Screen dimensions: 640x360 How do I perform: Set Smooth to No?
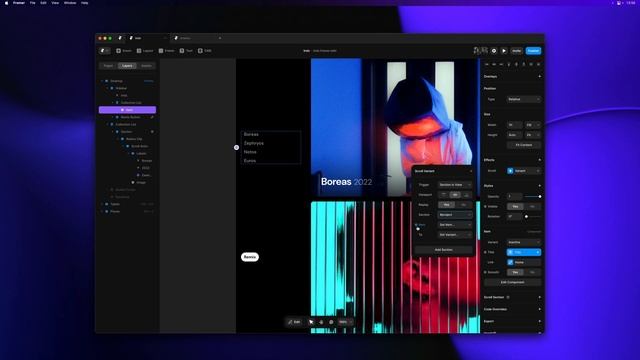pyautogui.click(x=532, y=272)
